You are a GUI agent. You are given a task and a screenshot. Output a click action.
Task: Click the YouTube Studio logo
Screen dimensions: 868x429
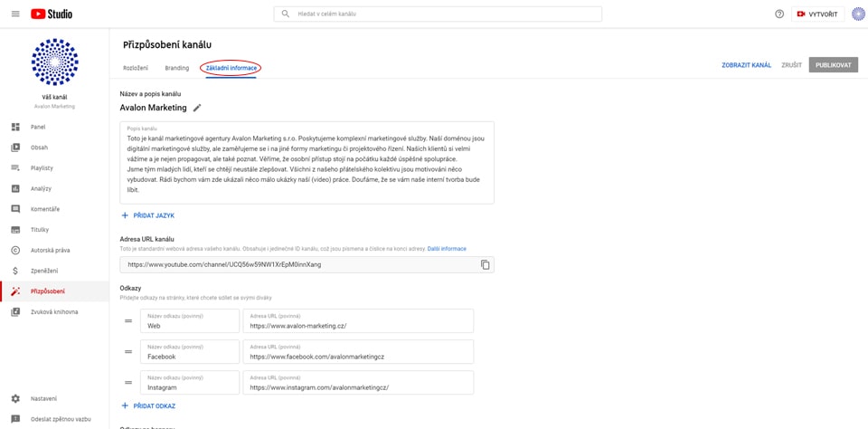point(52,14)
